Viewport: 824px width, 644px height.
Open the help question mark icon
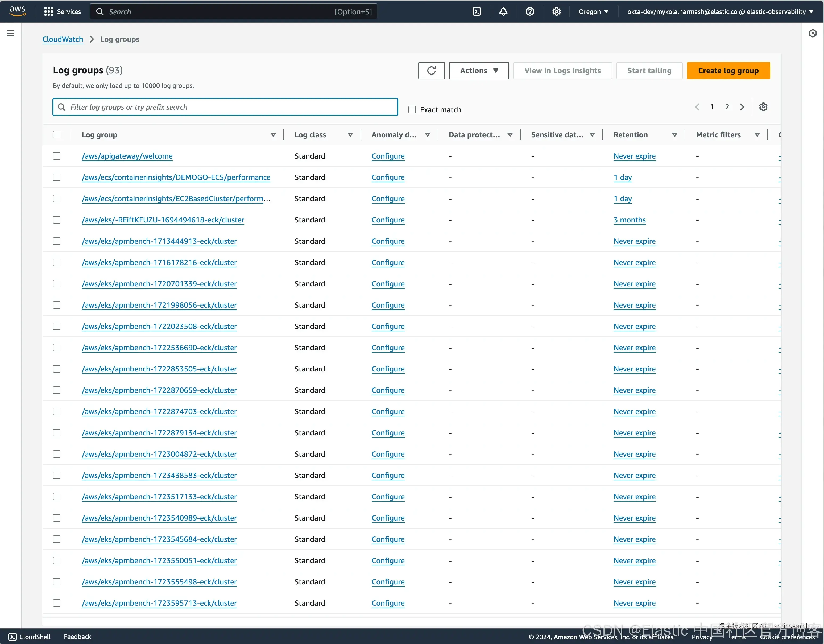pos(530,12)
